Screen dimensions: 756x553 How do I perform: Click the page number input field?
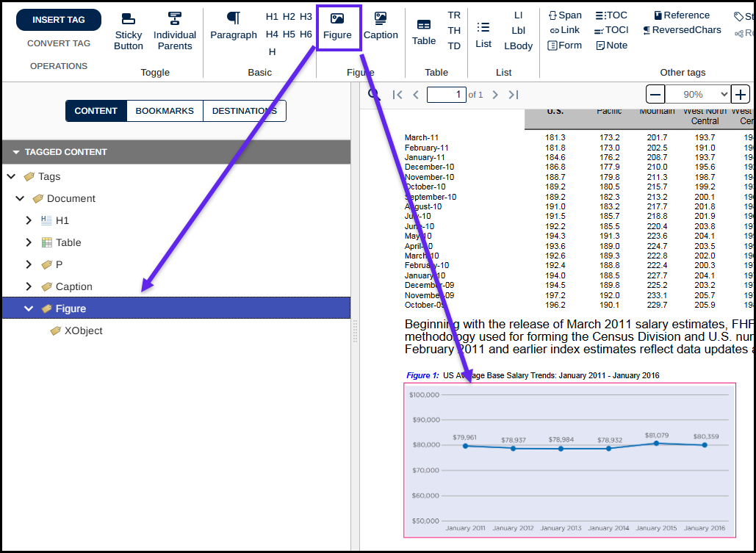[447, 95]
